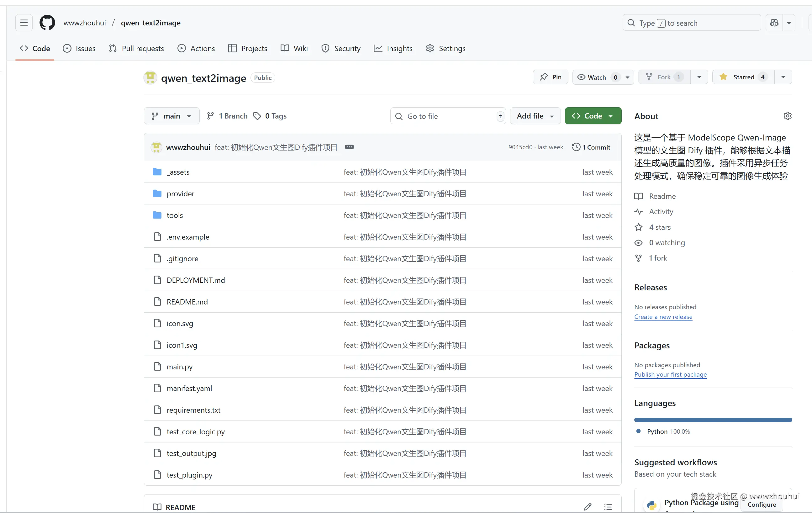Expand commit message ellipsis button
The width and height of the screenshot is (812, 513).
[x=349, y=147]
